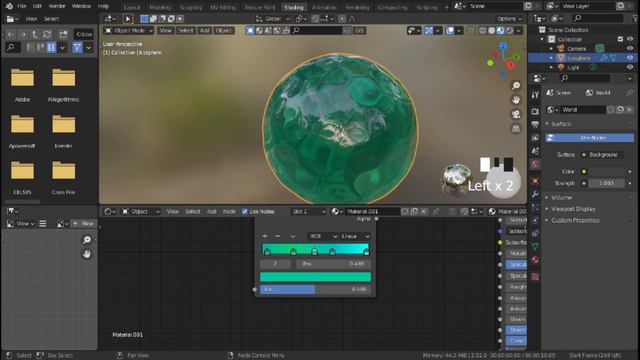Open the Slot 1 material slot dropdown
Image resolution: width=640 pixels, height=360 pixels.
(309, 211)
